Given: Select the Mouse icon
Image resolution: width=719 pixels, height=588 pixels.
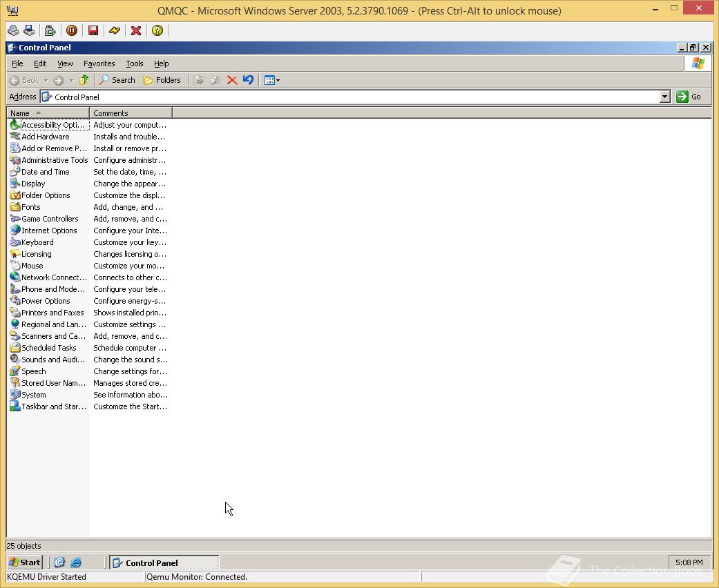Looking at the screenshot, I should [15, 266].
